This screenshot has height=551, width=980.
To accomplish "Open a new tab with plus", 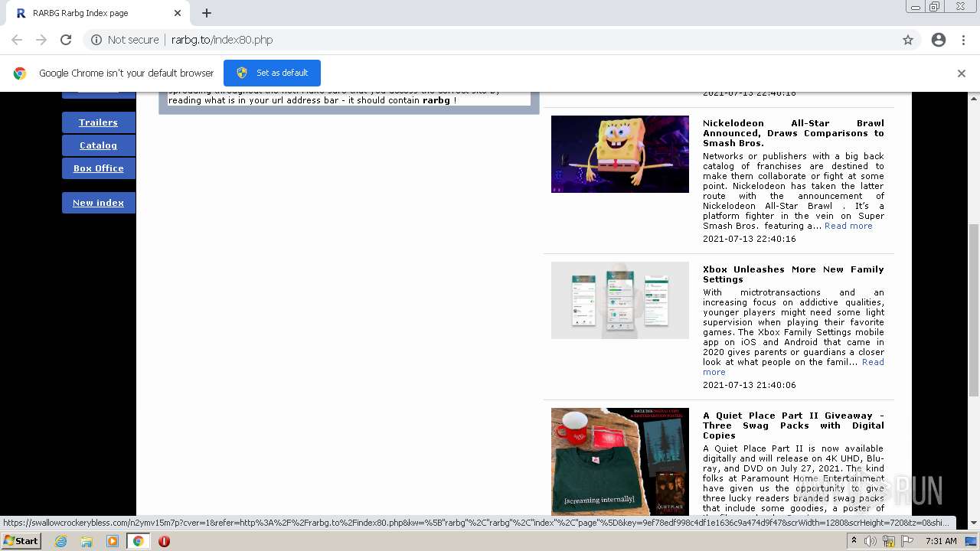I will (x=207, y=13).
